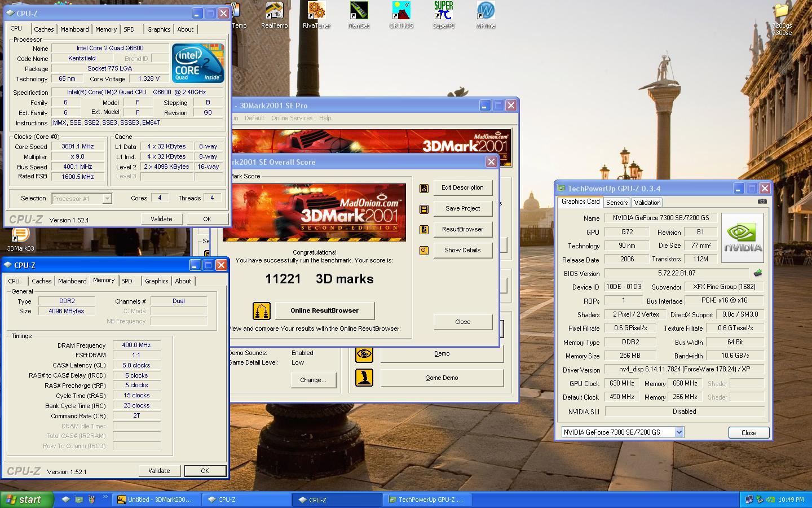
Task: Click the Show Details button
Action: (x=462, y=250)
